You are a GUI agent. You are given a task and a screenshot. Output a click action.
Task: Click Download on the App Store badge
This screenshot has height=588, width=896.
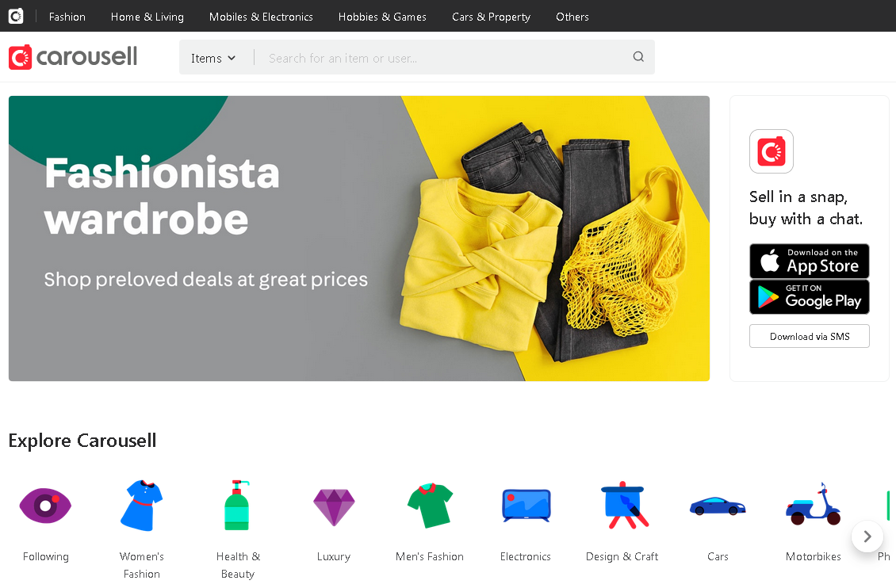[809, 261]
